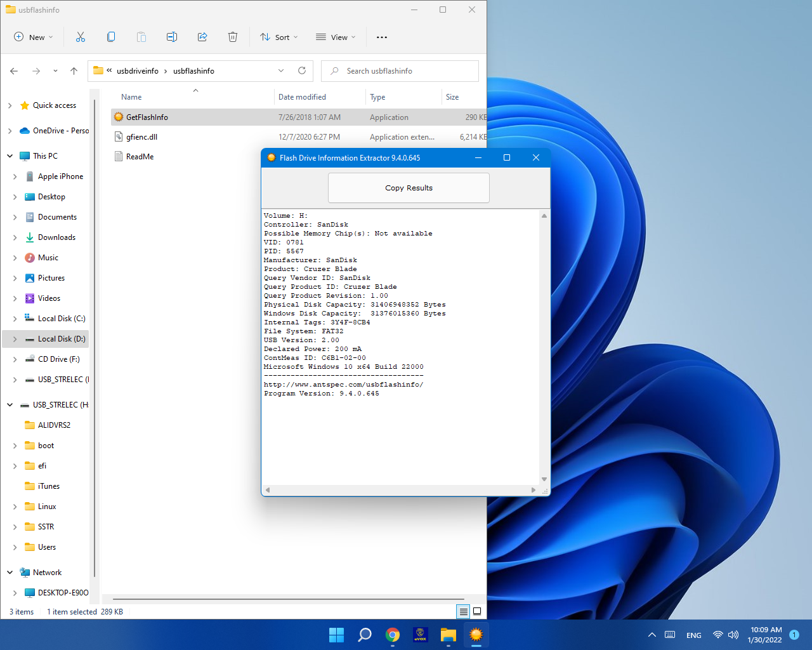Go back with the Explorer back arrow

pyautogui.click(x=14, y=71)
